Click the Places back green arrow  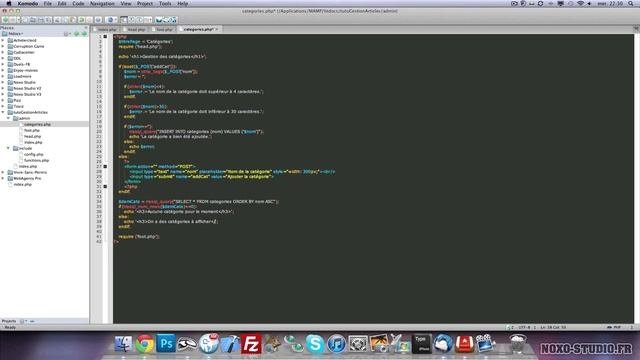tap(76, 33)
